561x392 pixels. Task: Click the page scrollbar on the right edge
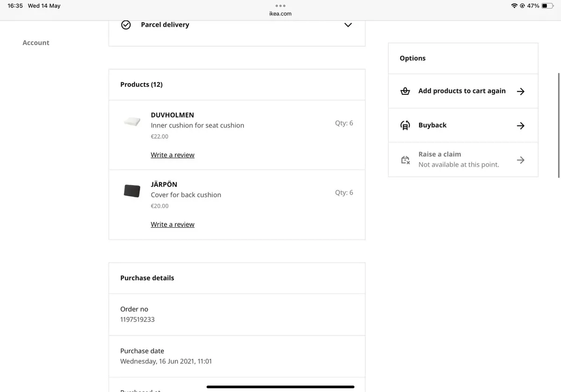point(559,125)
